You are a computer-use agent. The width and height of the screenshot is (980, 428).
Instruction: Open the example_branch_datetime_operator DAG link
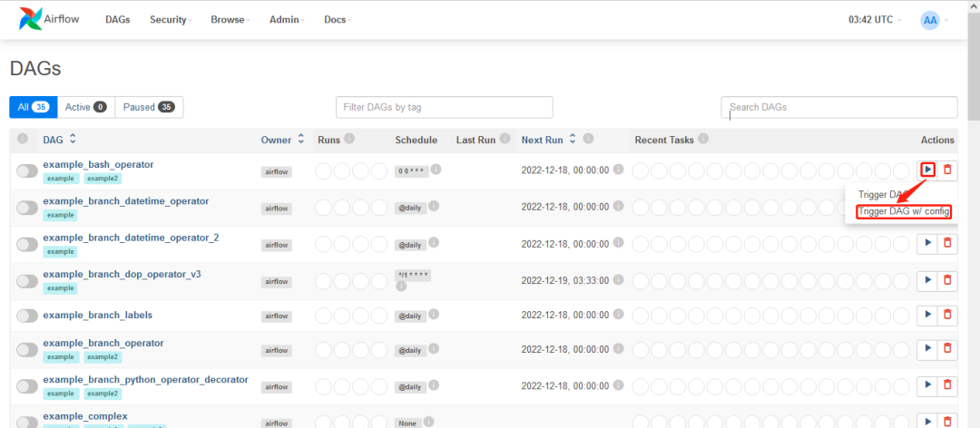[x=125, y=201]
